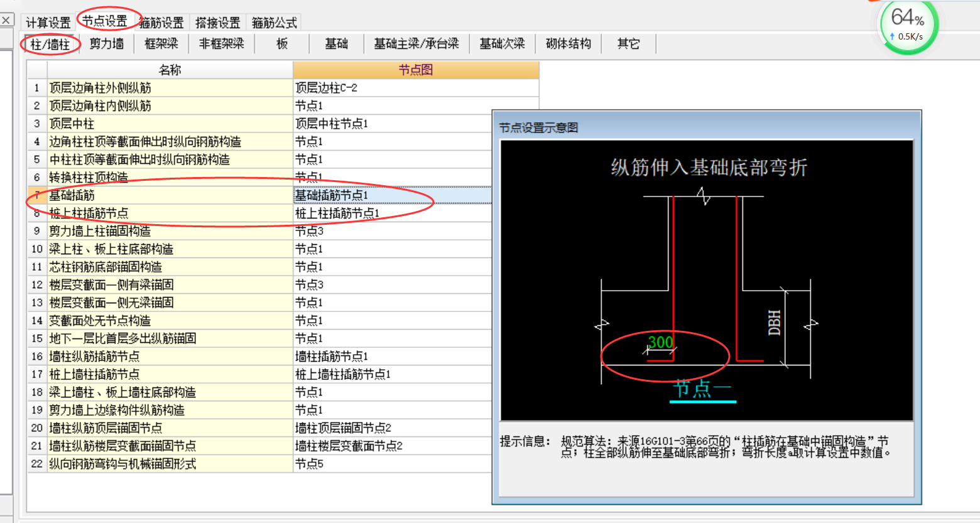Select row 顶层边角柱外侧纵筋
Screen dimensions: 980x523
tap(170, 88)
